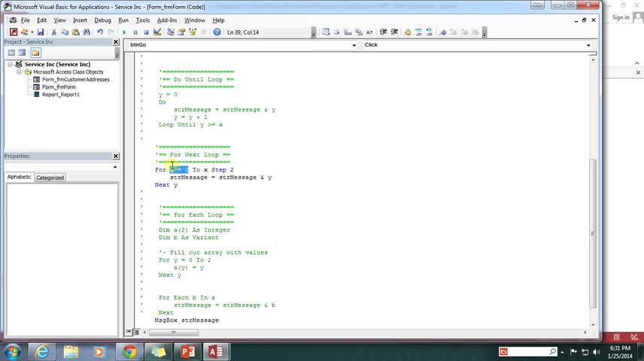Toggle bookmark with the blue flag icon
644x361 pixels.
click(x=442, y=32)
